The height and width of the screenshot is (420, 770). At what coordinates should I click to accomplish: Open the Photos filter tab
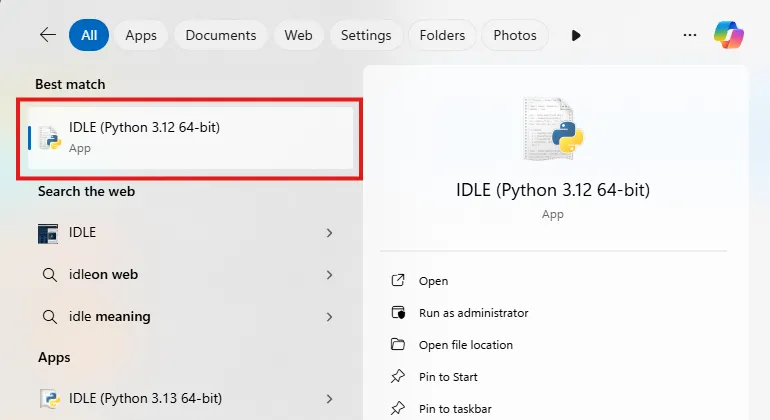click(515, 35)
